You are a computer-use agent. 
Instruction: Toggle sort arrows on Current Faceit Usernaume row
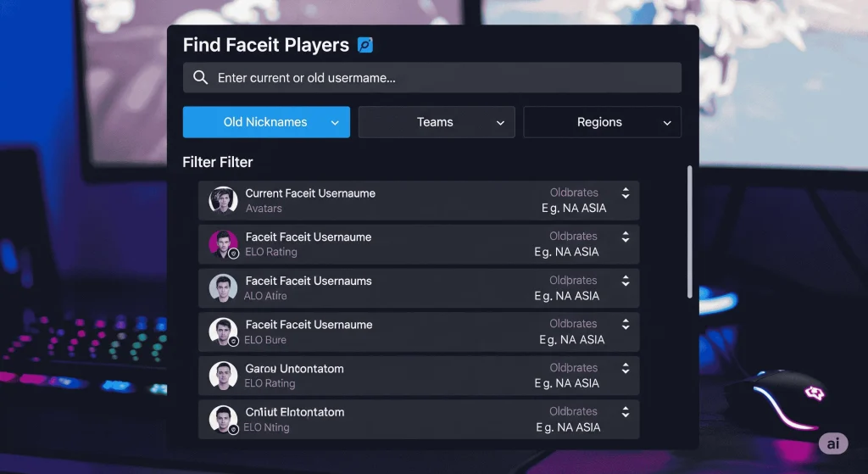(626, 192)
